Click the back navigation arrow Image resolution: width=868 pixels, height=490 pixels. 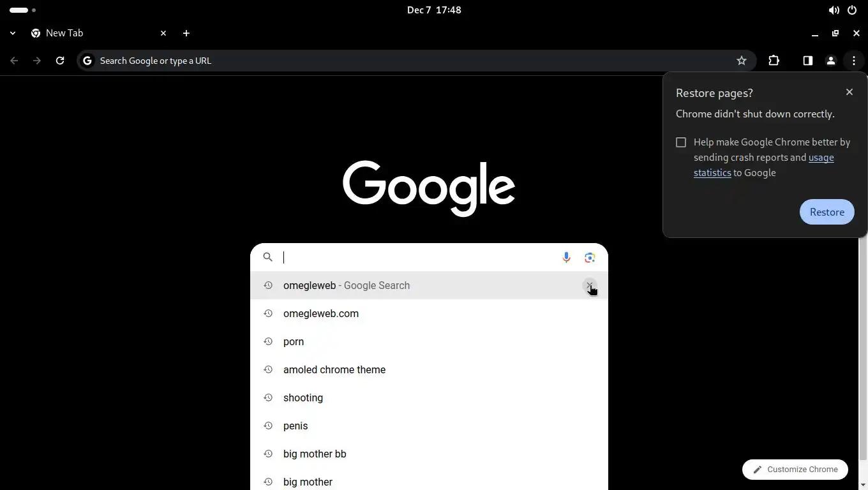pos(14,61)
